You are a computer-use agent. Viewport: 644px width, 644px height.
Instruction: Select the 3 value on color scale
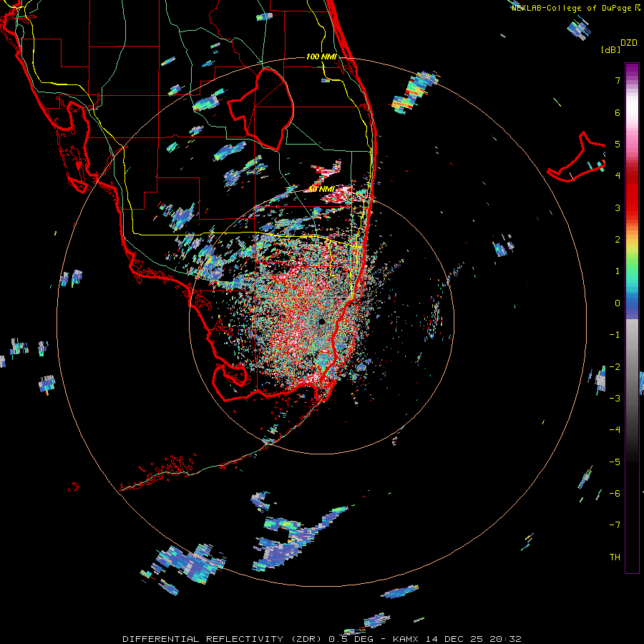pyautogui.click(x=618, y=208)
